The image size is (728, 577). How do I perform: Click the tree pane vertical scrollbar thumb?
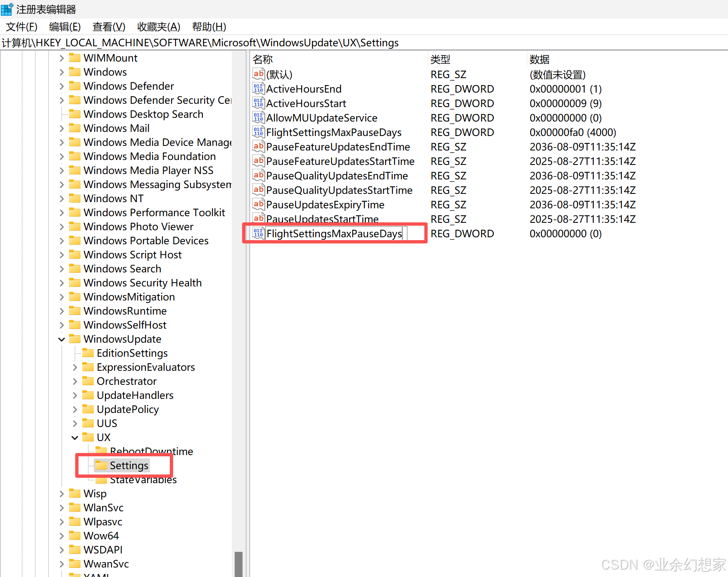238,564
